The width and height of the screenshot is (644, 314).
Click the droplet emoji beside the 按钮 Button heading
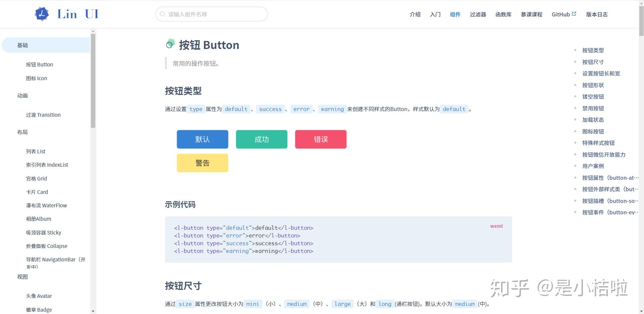170,44
